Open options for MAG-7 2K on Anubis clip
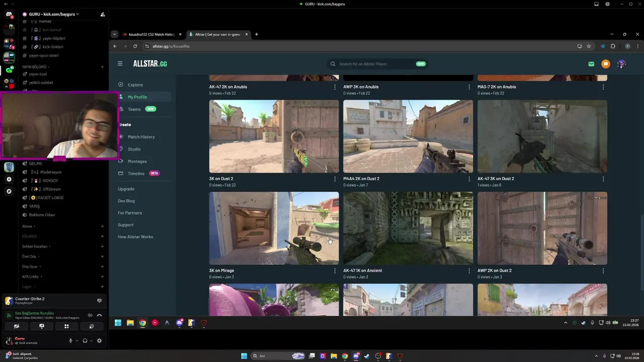 (x=603, y=87)
